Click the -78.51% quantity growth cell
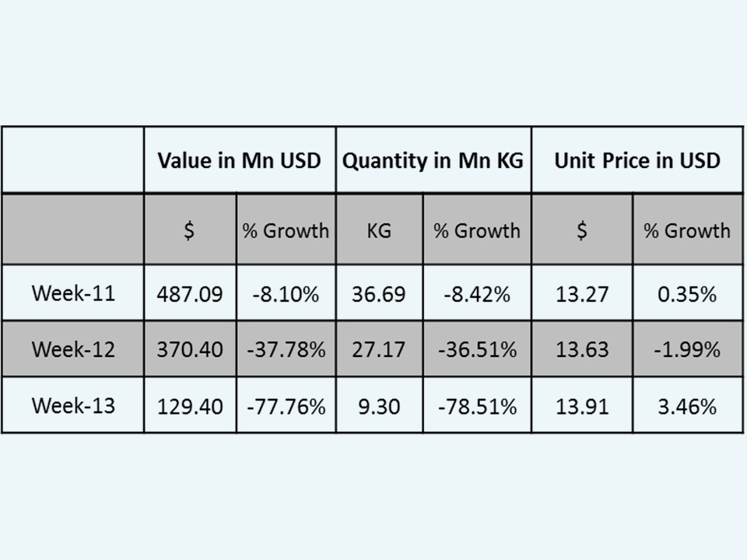 point(477,405)
